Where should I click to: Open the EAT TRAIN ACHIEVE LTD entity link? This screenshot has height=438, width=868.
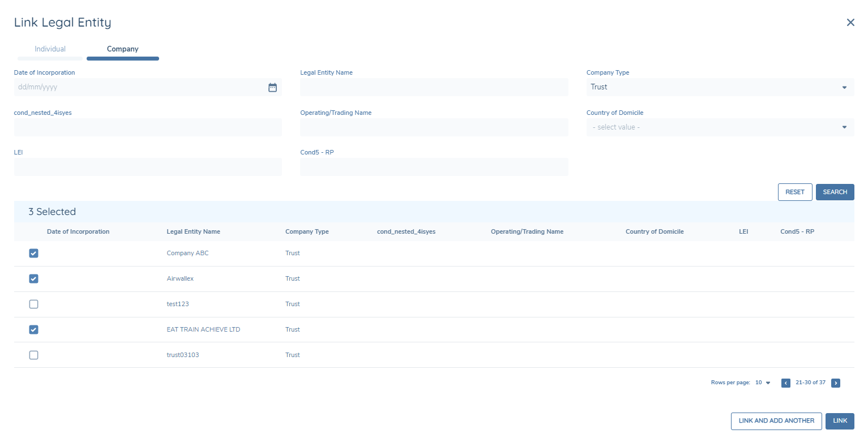pos(203,329)
